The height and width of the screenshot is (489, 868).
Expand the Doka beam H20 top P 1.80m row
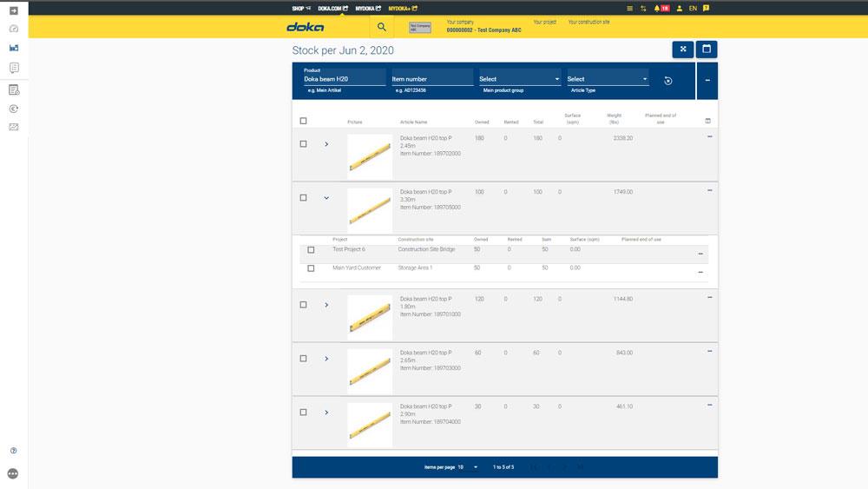coord(326,305)
